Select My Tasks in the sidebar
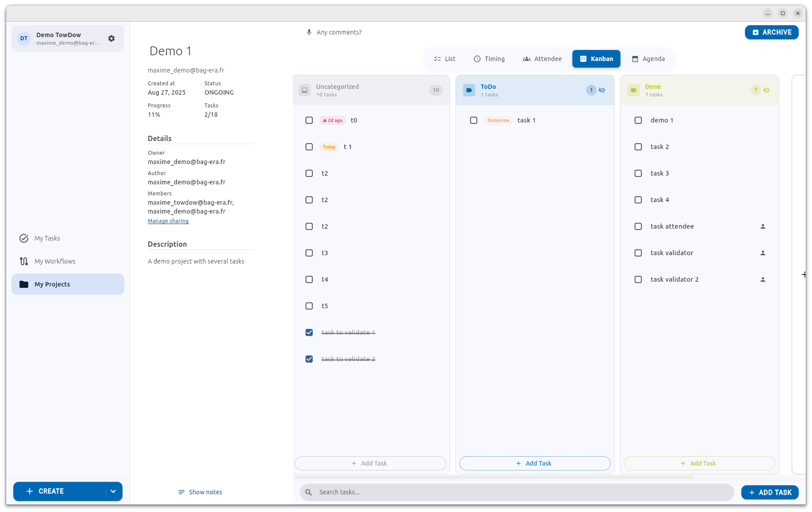812x512 pixels. point(46,238)
